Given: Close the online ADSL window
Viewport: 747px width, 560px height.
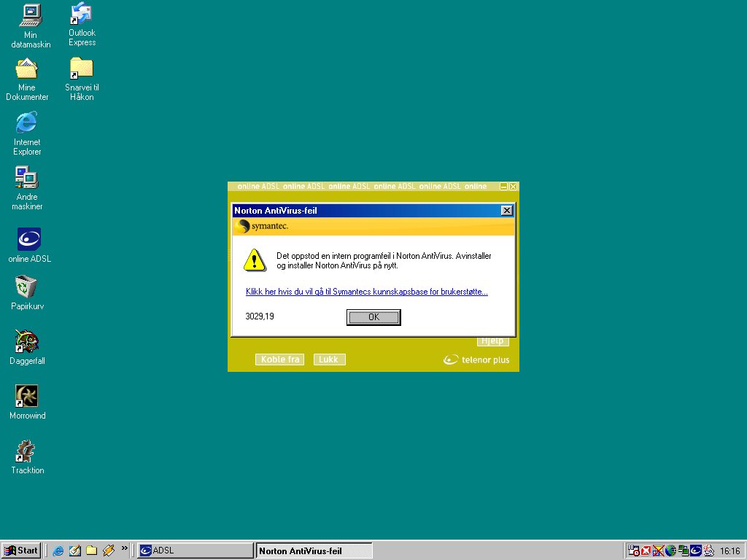Looking at the screenshot, I should tap(513, 187).
